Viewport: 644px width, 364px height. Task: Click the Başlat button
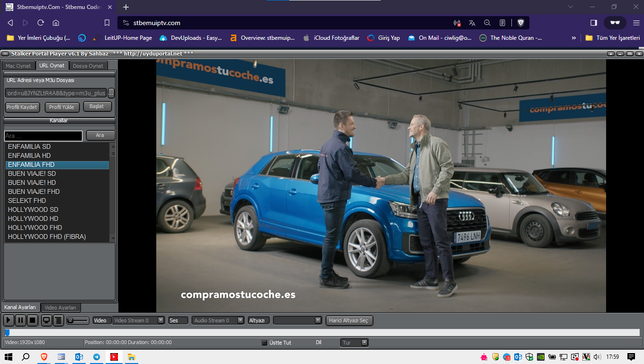pyautogui.click(x=97, y=107)
